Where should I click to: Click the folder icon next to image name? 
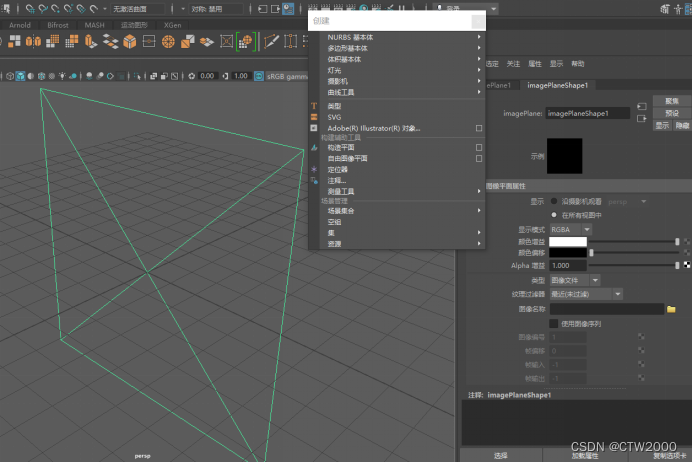click(x=671, y=309)
